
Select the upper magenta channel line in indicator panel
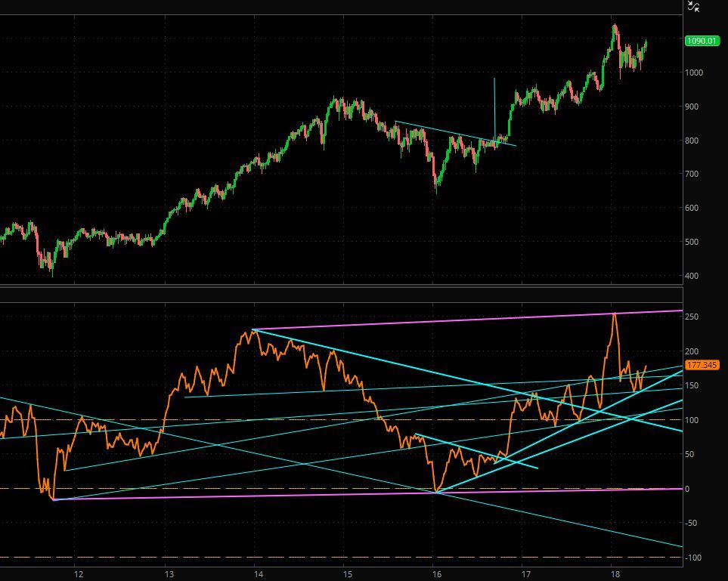pos(469,320)
